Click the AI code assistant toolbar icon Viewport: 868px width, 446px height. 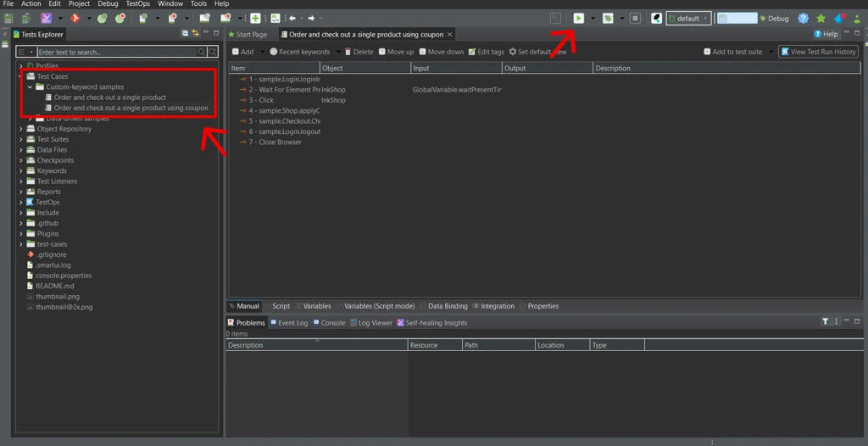coord(275,19)
